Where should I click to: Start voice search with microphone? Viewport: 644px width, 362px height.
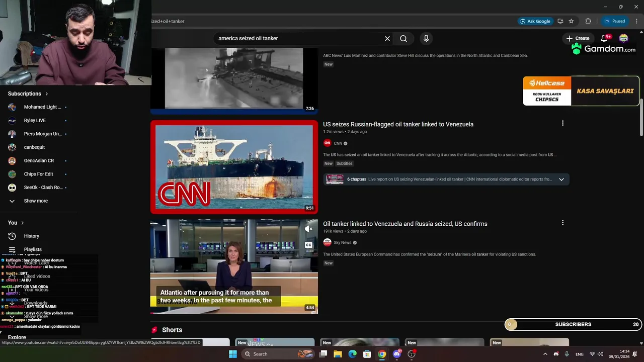pos(426,38)
